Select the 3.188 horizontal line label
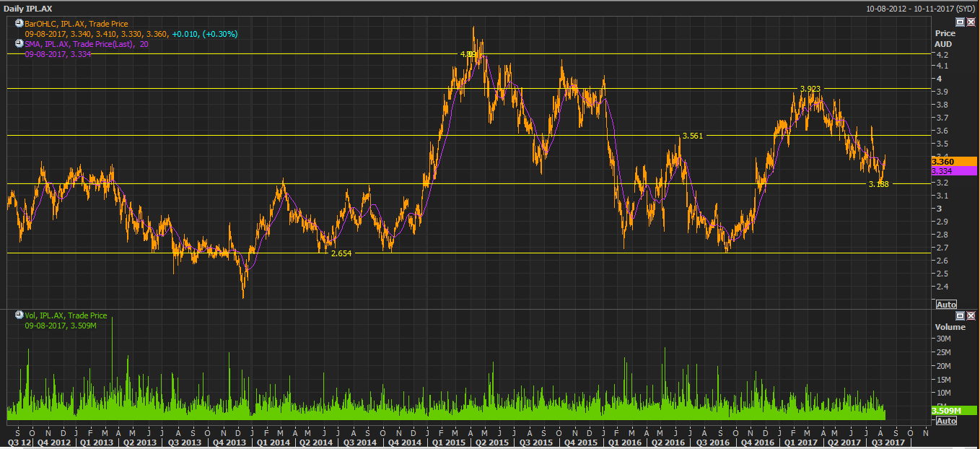Screen dimensions: 980x449 879,184
